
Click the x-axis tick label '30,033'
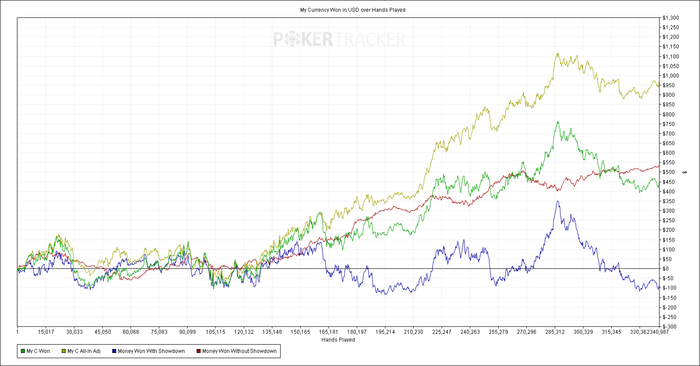tap(74, 332)
